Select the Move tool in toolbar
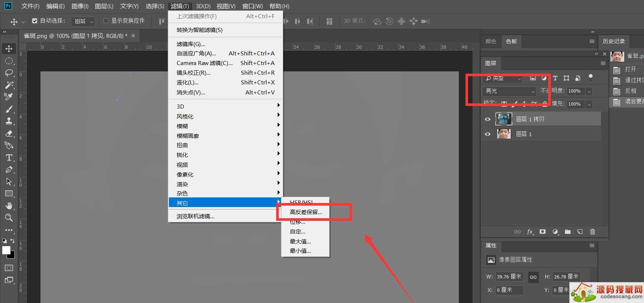Viewport: 644px width, 303px height. tap(9, 48)
